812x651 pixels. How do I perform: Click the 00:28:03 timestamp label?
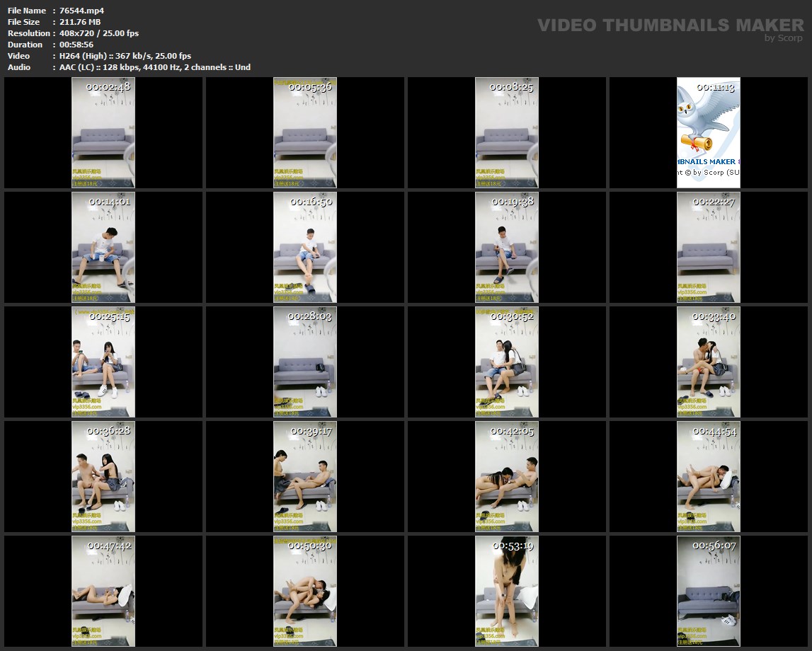pos(310,316)
